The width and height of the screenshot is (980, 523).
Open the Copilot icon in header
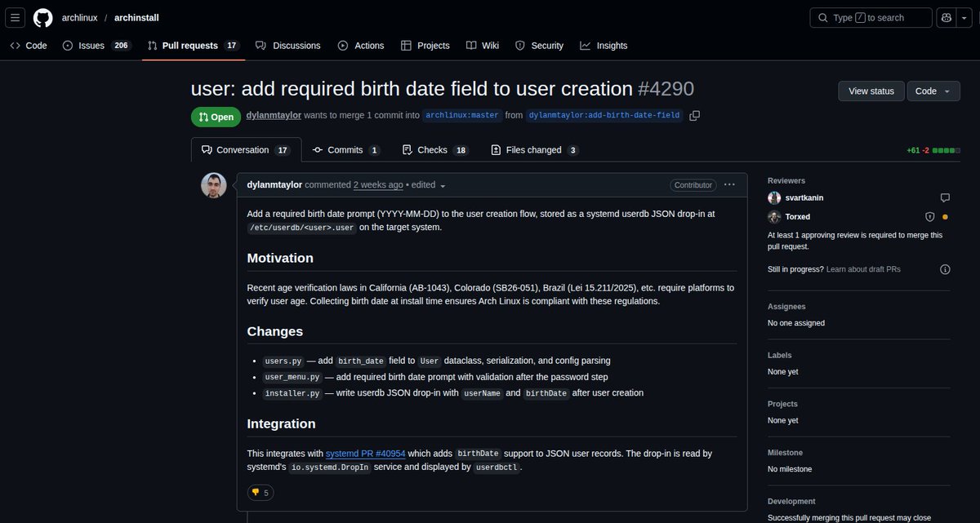tap(947, 18)
